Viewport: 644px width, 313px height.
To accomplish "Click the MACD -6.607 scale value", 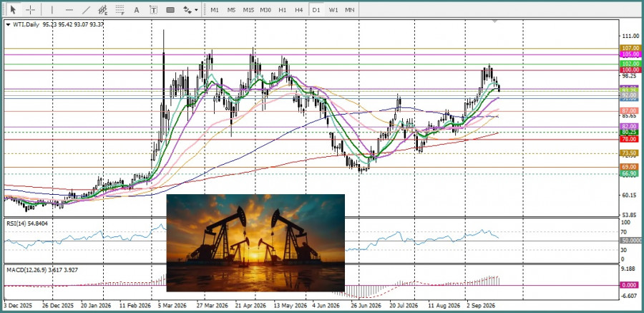I will coord(630,296).
